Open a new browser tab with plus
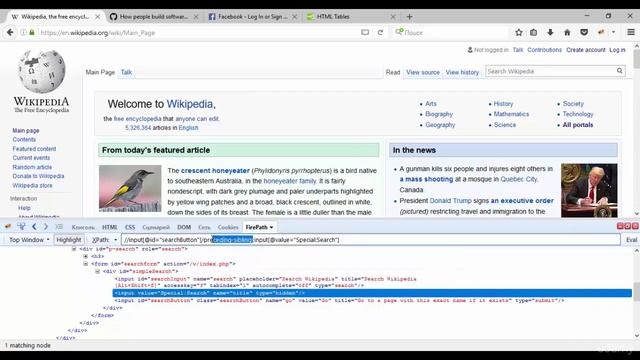The width and height of the screenshot is (640, 360). pyautogui.click(x=409, y=17)
